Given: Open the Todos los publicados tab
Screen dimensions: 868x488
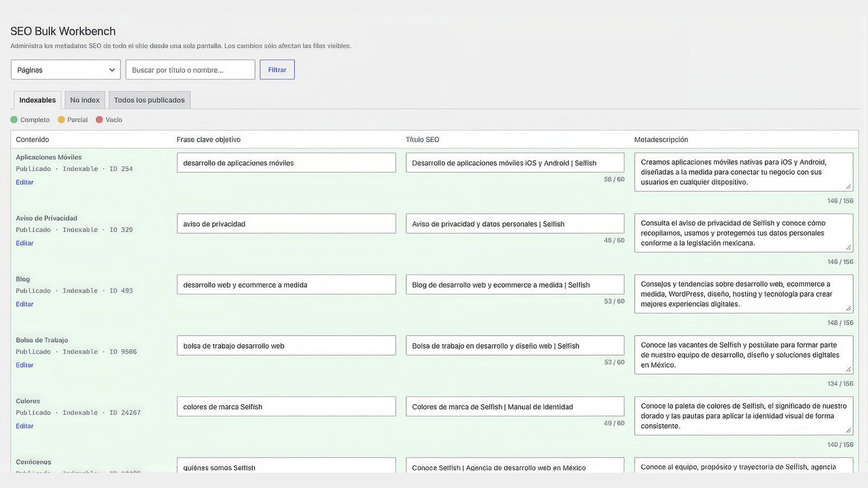Looking at the screenshot, I should pyautogui.click(x=149, y=100).
